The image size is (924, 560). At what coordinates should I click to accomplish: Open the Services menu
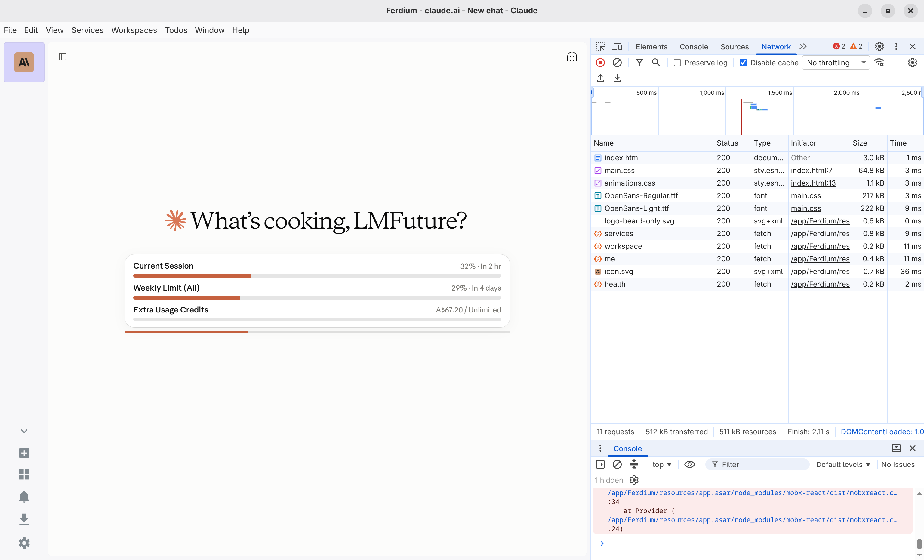click(87, 30)
